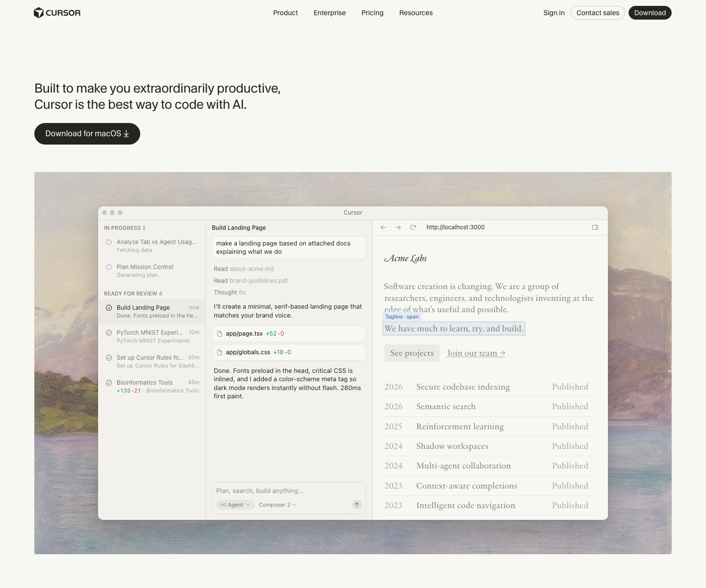Expand the Composer 2 model selector
This screenshot has width=706, height=588.
click(277, 505)
